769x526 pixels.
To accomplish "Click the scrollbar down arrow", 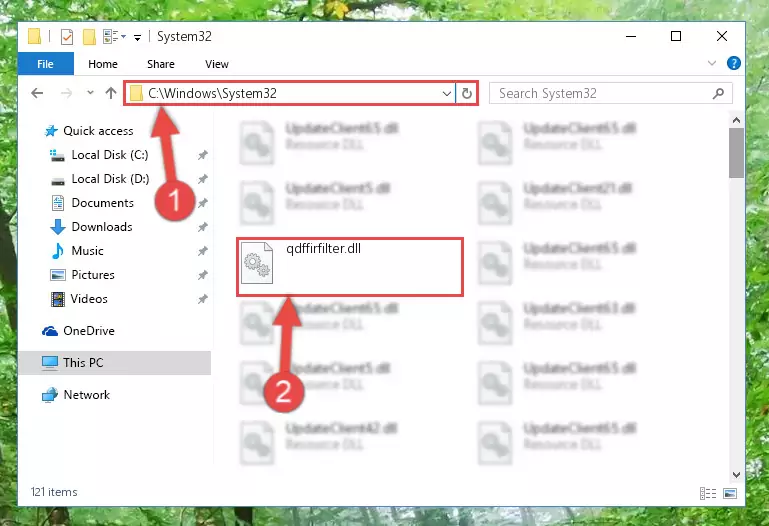I will tap(736, 475).
